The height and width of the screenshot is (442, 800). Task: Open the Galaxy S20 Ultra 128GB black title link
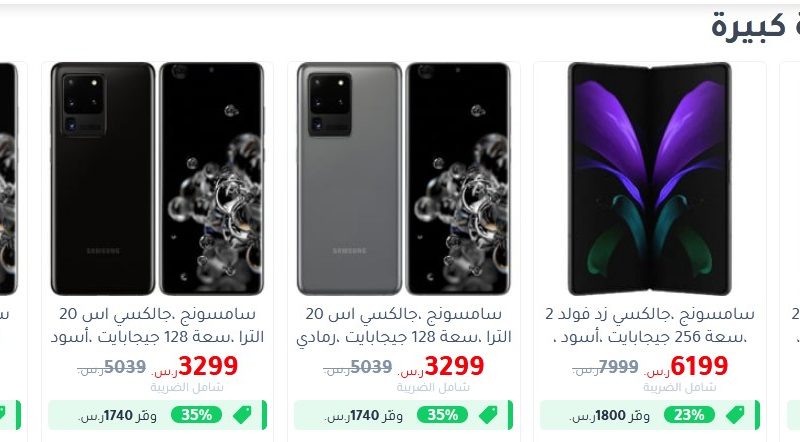157,325
